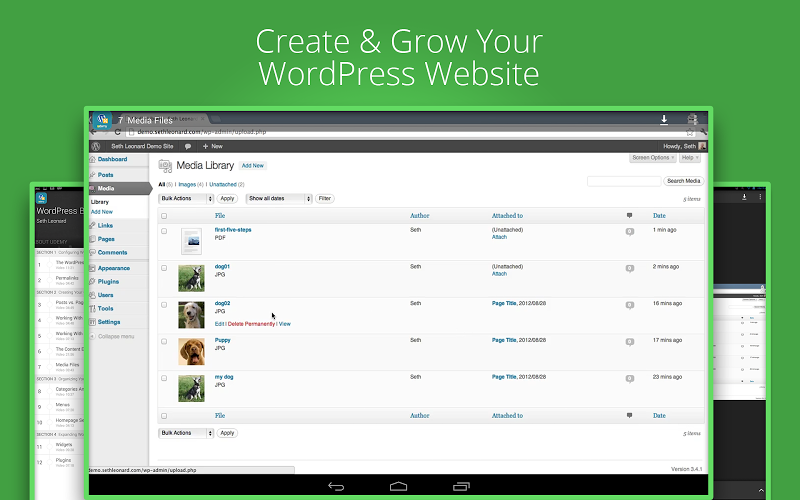This screenshot has width=800, height=500.
Task: Click the dog02 golden retriever thumbnail
Action: click(191, 315)
